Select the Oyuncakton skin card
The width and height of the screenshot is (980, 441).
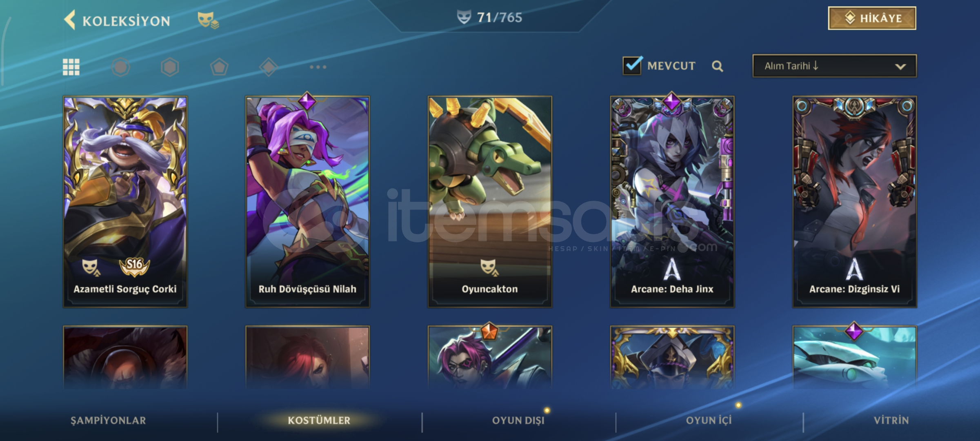490,202
